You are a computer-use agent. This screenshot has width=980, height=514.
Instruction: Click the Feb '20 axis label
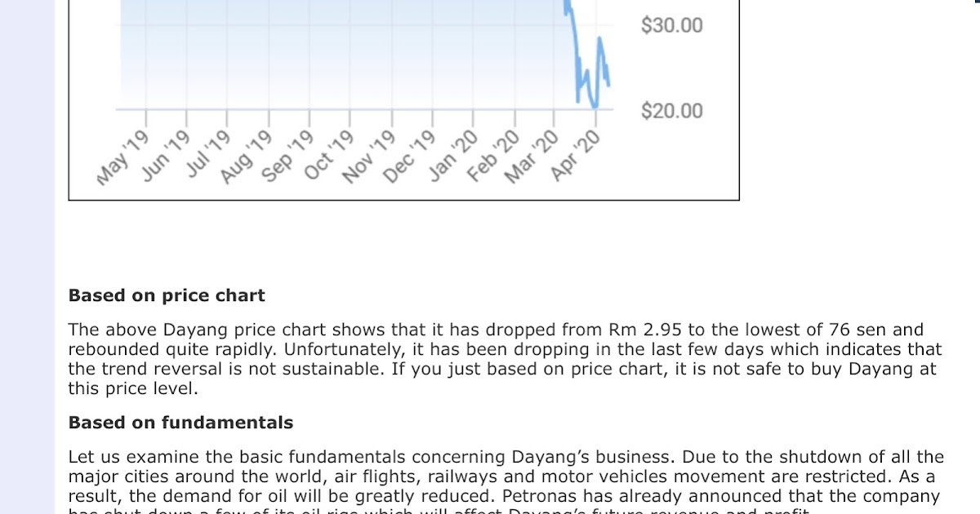point(494,156)
